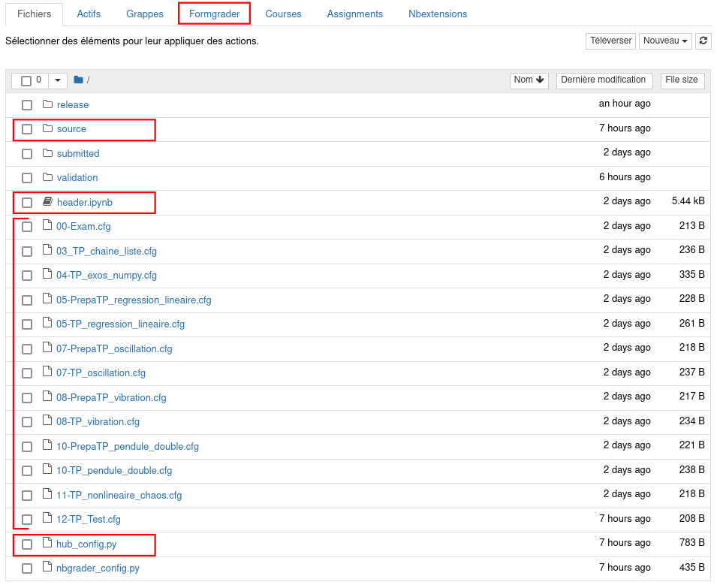
Task: Toggle the select-all items checkbox
Action: click(x=26, y=80)
